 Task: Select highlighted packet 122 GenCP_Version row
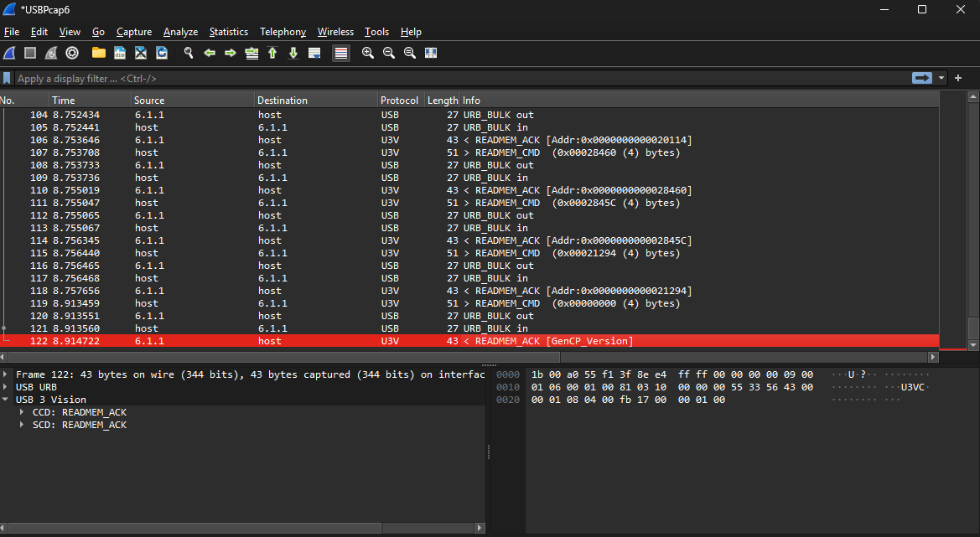pyautogui.click(x=469, y=341)
